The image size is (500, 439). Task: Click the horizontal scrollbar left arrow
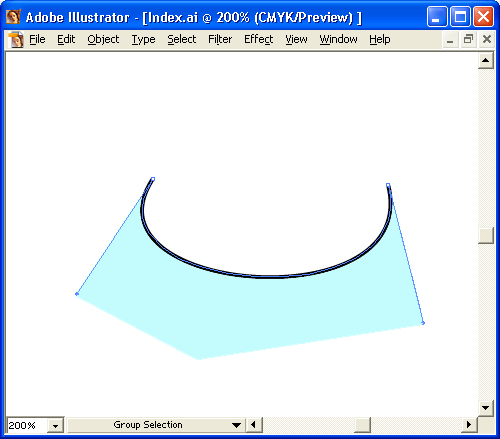coord(254,425)
